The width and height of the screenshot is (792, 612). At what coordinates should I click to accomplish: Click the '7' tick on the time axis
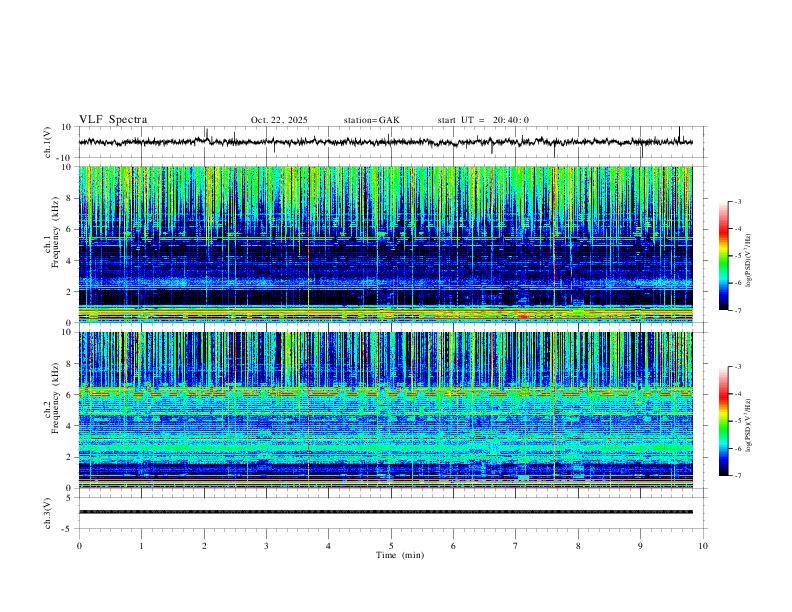click(x=516, y=546)
